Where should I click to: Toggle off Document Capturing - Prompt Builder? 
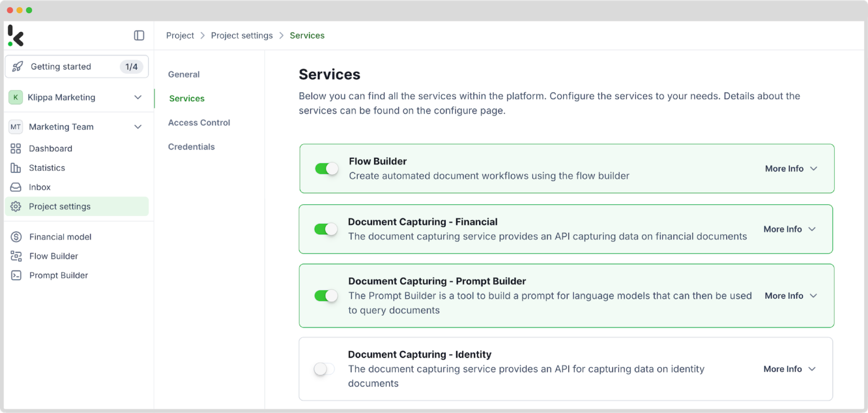(326, 296)
